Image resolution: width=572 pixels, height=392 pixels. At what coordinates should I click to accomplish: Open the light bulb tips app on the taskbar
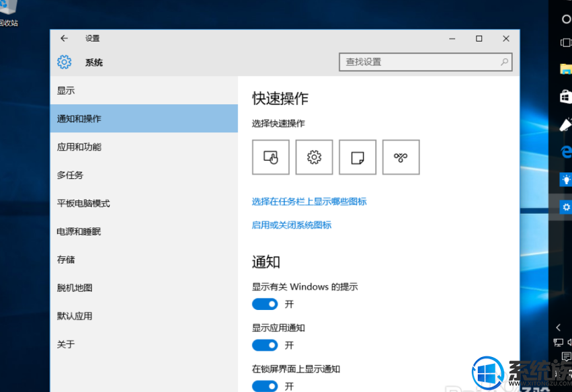pyautogui.click(x=566, y=180)
